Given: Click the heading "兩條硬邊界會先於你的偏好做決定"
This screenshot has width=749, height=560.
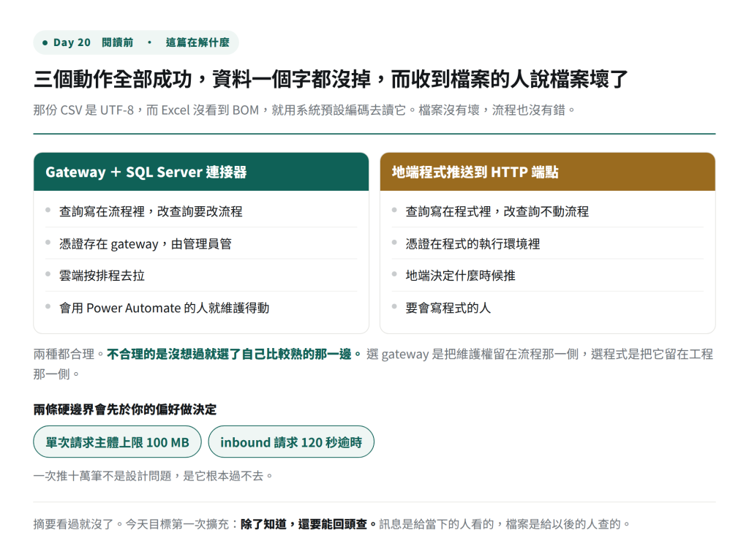Looking at the screenshot, I should (x=124, y=409).
